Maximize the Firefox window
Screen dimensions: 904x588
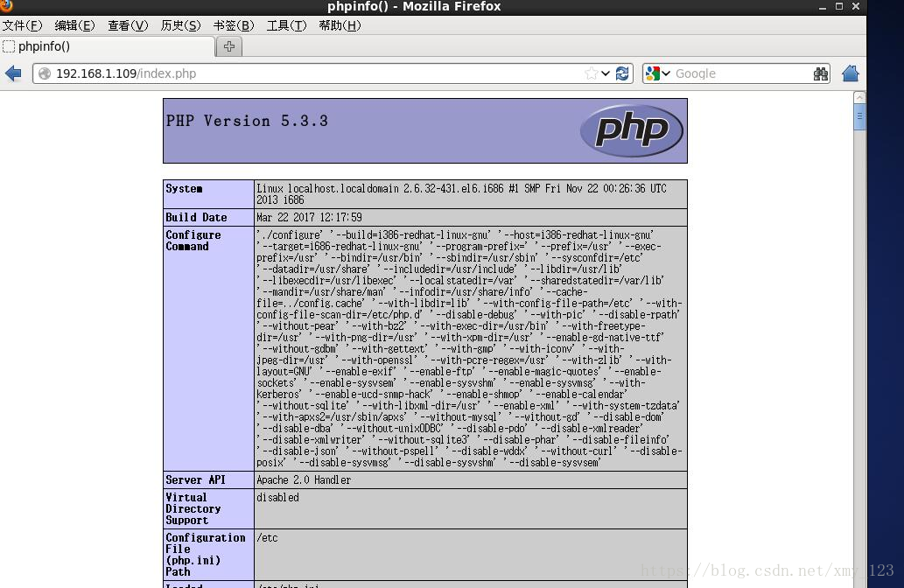pyautogui.click(x=839, y=6)
